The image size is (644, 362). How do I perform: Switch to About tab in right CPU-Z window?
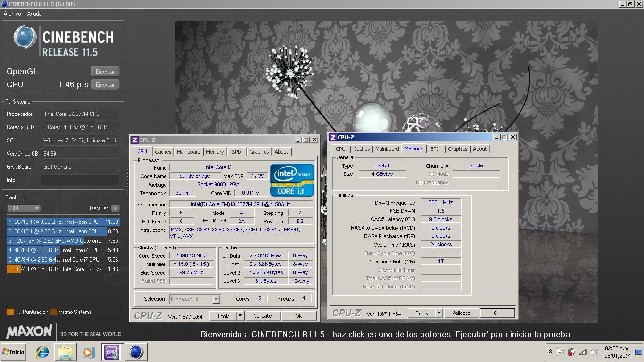480,149
